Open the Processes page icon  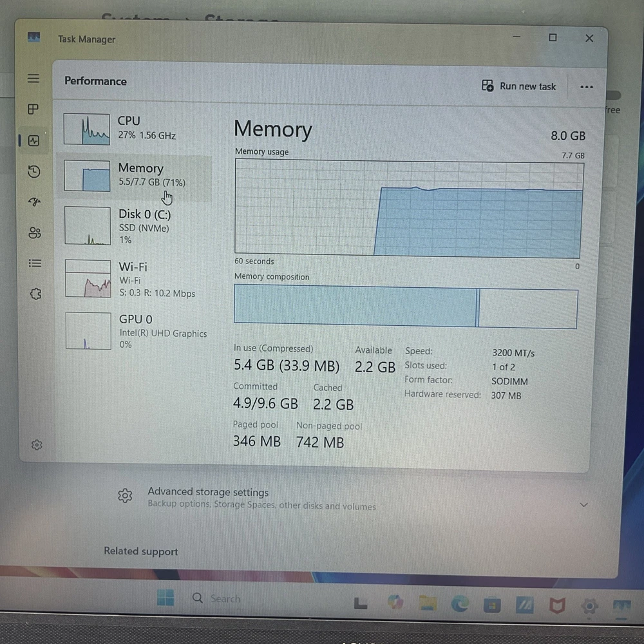click(x=33, y=109)
